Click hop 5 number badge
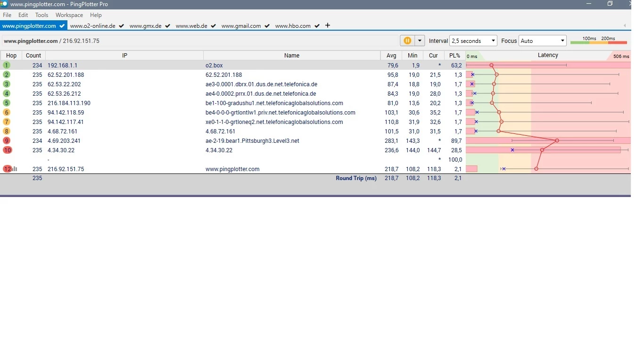The width and height of the screenshot is (644, 362). pos(7,103)
